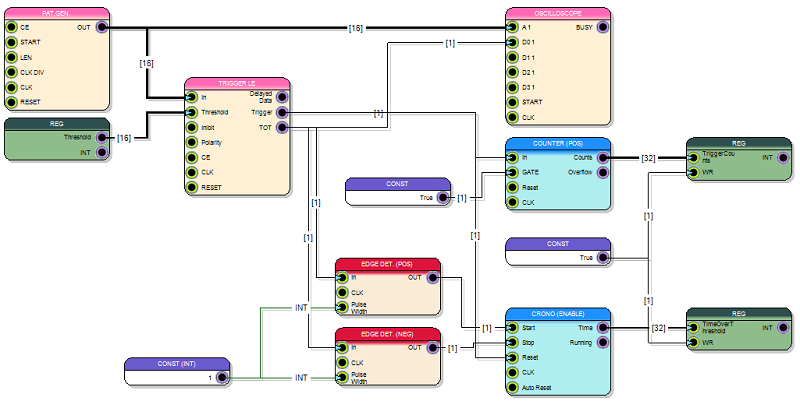Click the CONST (INT) block header
This screenshot has height=401, width=800.
[x=177, y=364]
